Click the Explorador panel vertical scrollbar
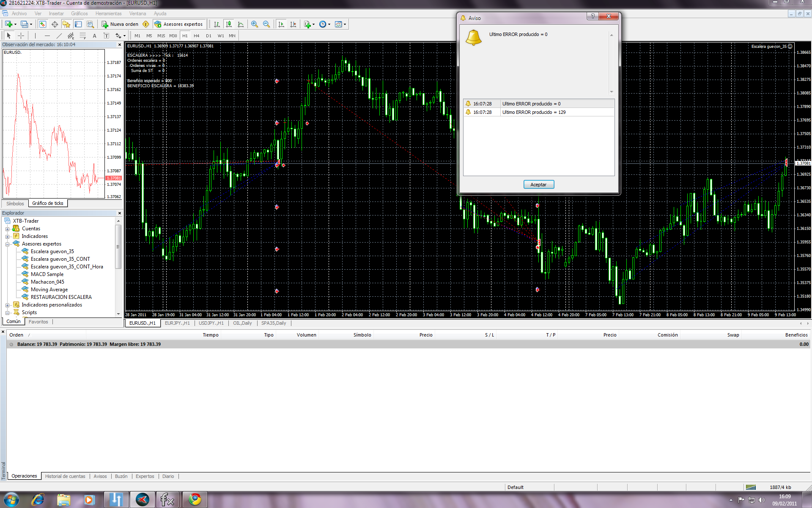 click(118, 247)
